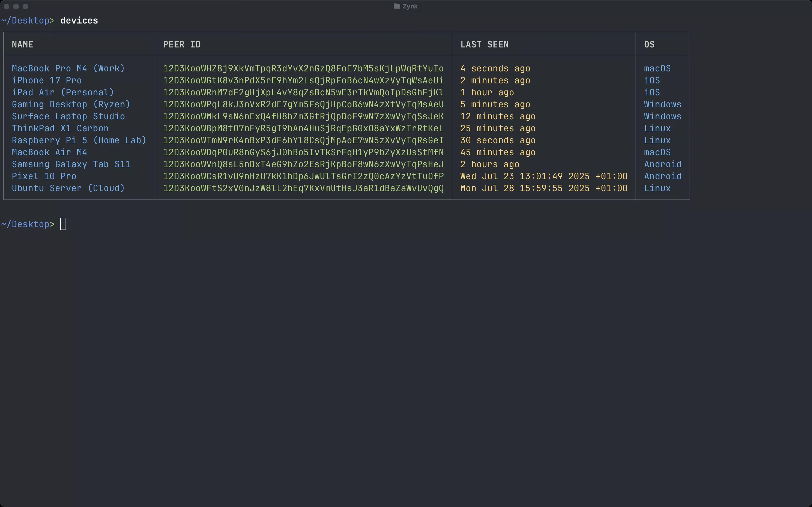Click the cursor at the empty prompt
This screenshot has width=812, height=507.
63,224
